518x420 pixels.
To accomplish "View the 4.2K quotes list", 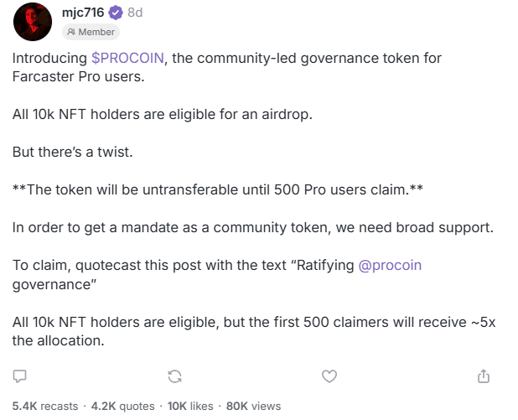I will (122, 406).
